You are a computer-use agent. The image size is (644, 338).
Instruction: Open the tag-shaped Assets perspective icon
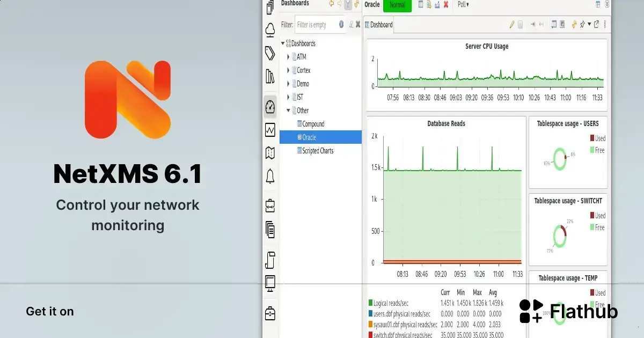pyautogui.click(x=270, y=53)
